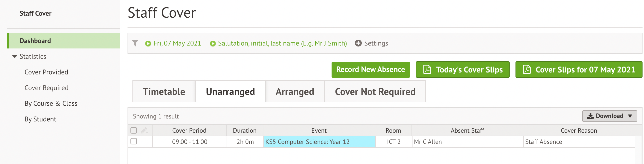644x164 pixels.
Task: Switch to the Timetable tab
Action: click(164, 92)
